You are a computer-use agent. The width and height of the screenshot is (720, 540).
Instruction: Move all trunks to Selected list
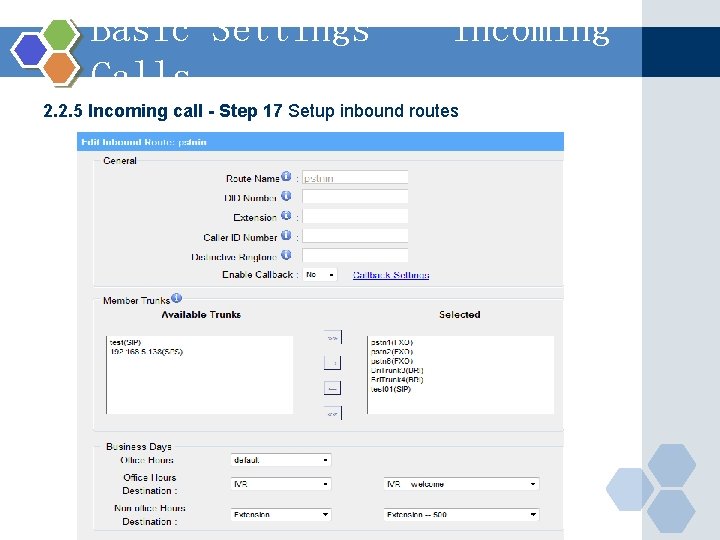click(332, 338)
